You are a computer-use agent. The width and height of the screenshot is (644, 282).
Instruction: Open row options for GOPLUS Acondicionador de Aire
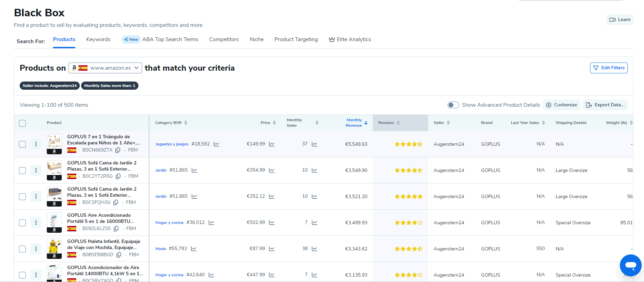click(x=36, y=275)
